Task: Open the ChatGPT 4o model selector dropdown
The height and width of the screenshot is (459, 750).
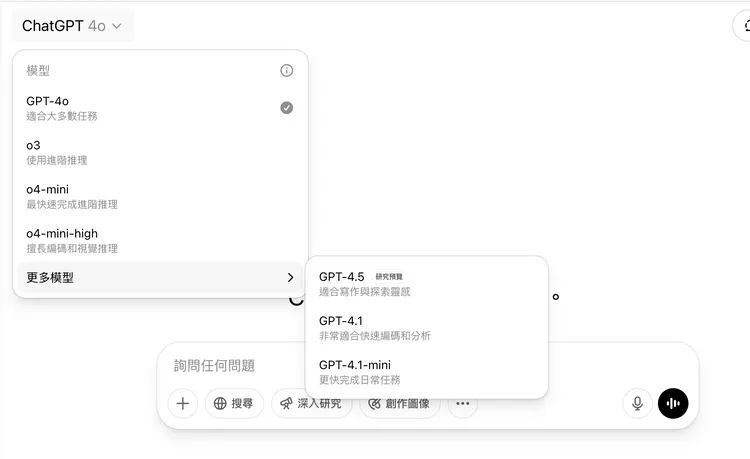Action: (72, 26)
